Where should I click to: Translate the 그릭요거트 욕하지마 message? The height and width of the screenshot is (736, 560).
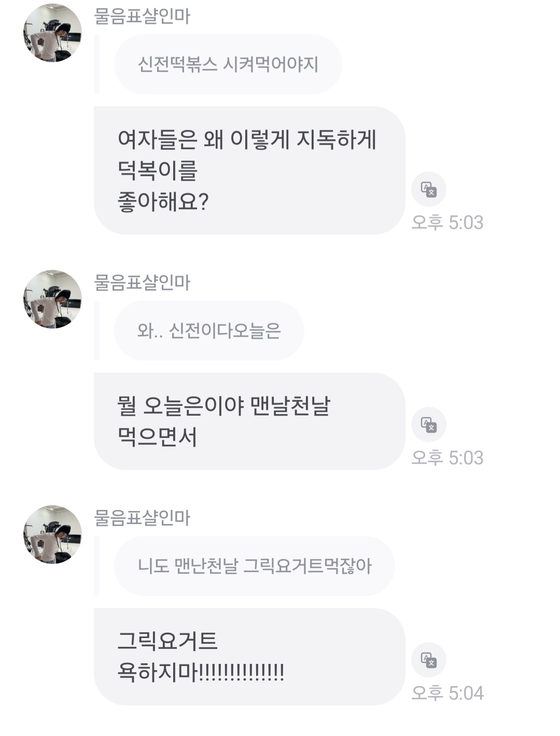pyautogui.click(x=428, y=660)
